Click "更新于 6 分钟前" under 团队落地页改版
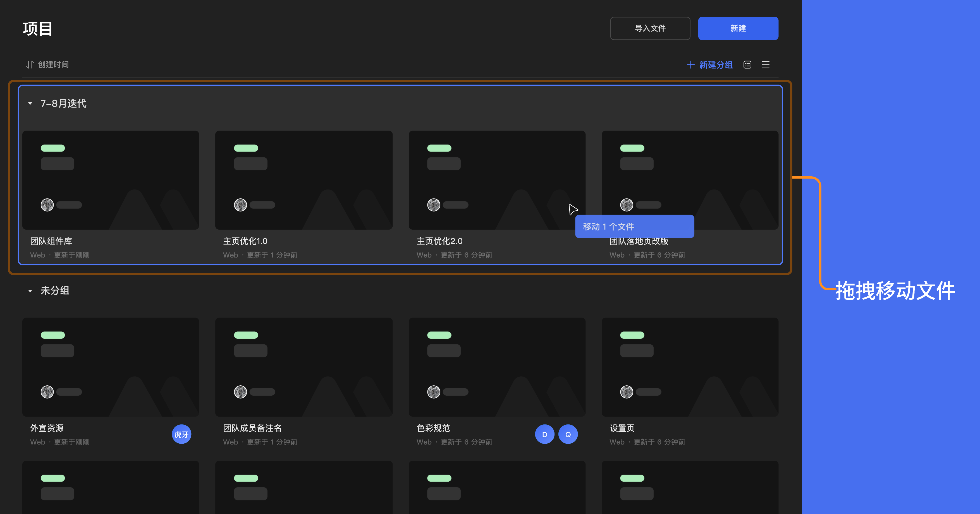980x514 pixels. (x=659, y=255)
